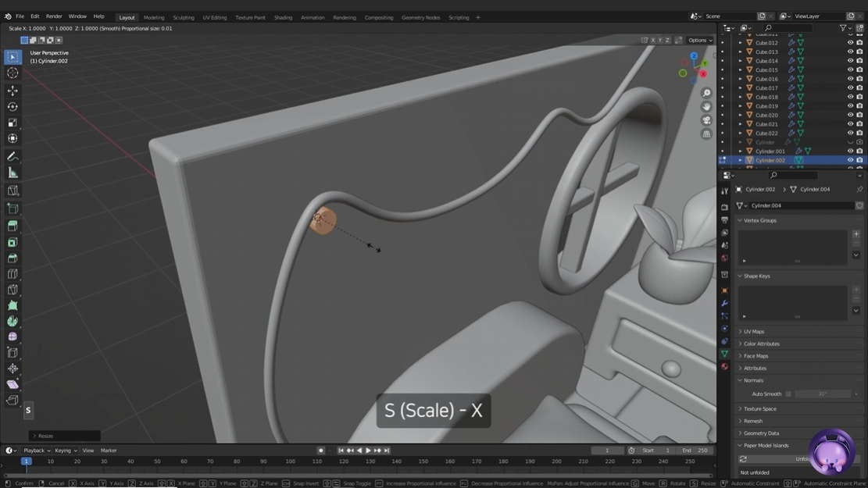Switch to orthographic grid view icon
This screenshot has width=868, height=488.
click(706, 134)
